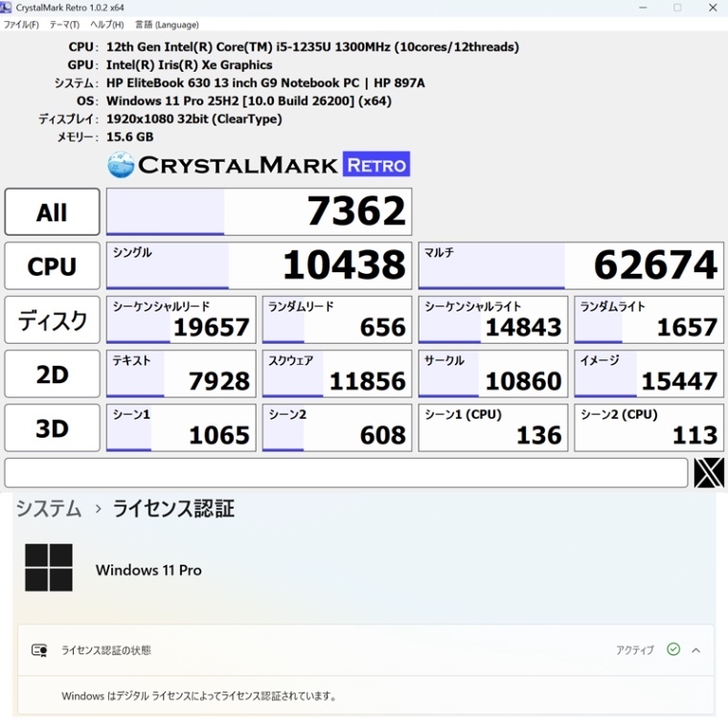Click the HP EliteBook 630 system text

265,83
